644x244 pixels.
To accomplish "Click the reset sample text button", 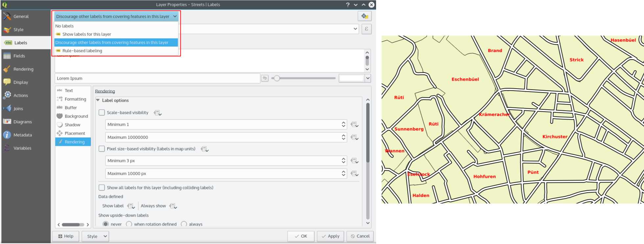I will (265, 78).
